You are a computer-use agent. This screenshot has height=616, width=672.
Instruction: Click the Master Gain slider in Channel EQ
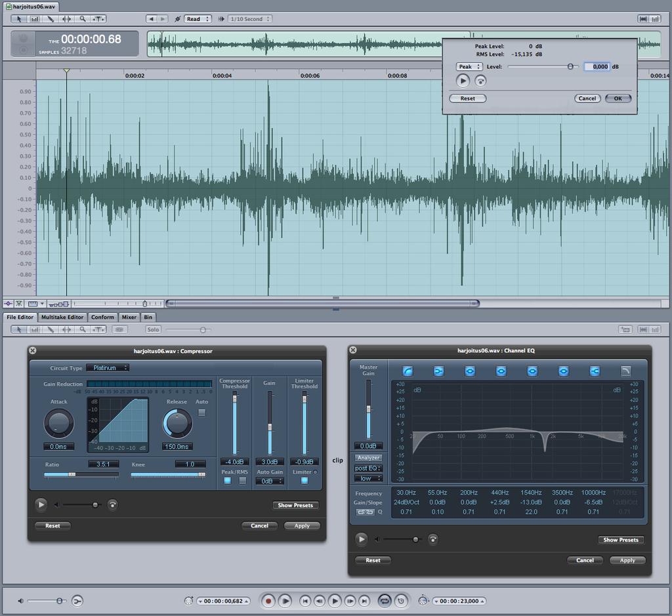click(x=368, y=409)
